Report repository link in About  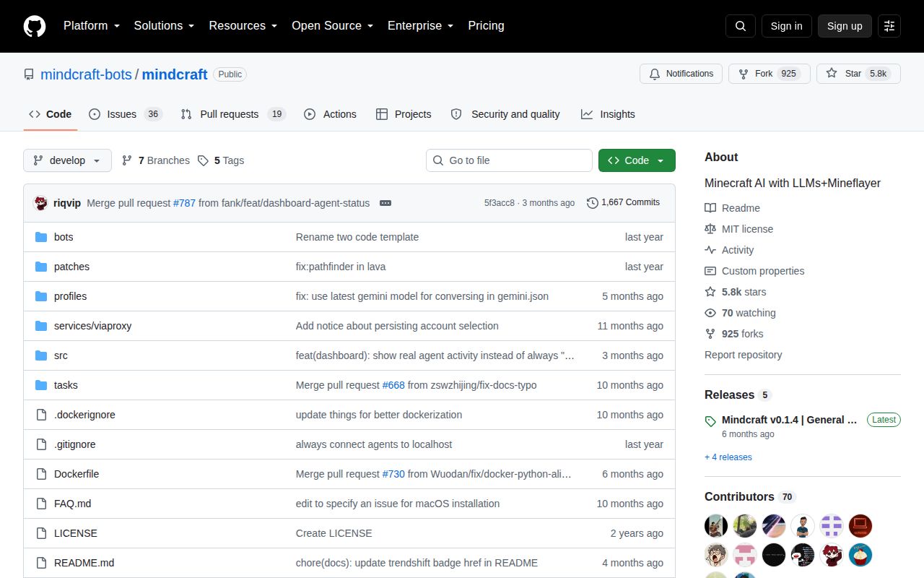[x=743, y=355]
